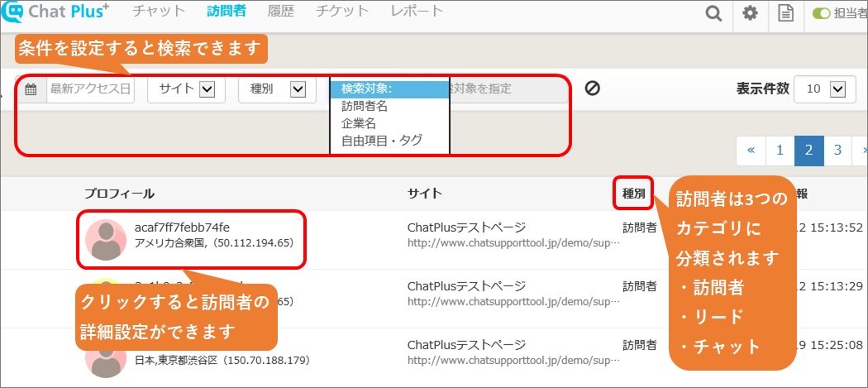This screenshot has width=868, height=388.
Task: Open the チャット tab
Action: (x=159, y=11)
